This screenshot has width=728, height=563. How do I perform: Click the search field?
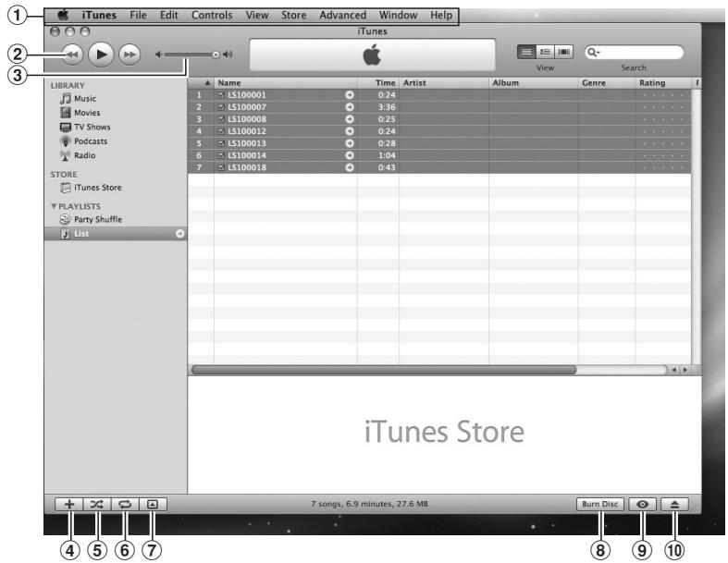(635, 53)
